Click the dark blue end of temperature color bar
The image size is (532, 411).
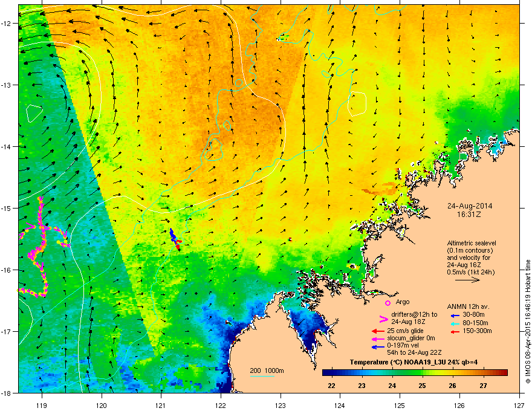point(326,372)
